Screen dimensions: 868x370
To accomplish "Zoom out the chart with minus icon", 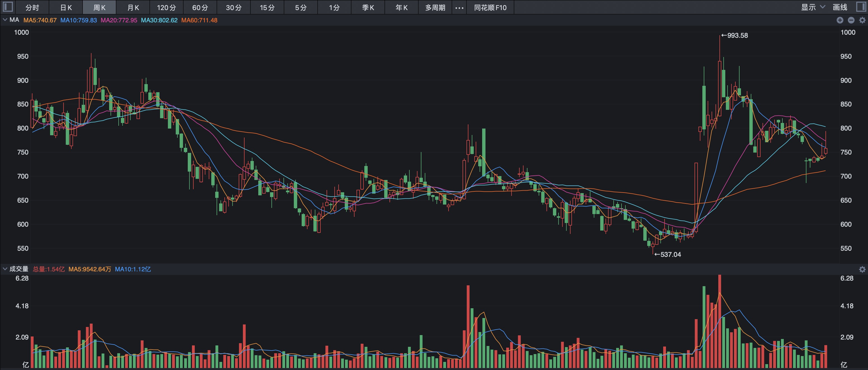I will coord(851,20).
